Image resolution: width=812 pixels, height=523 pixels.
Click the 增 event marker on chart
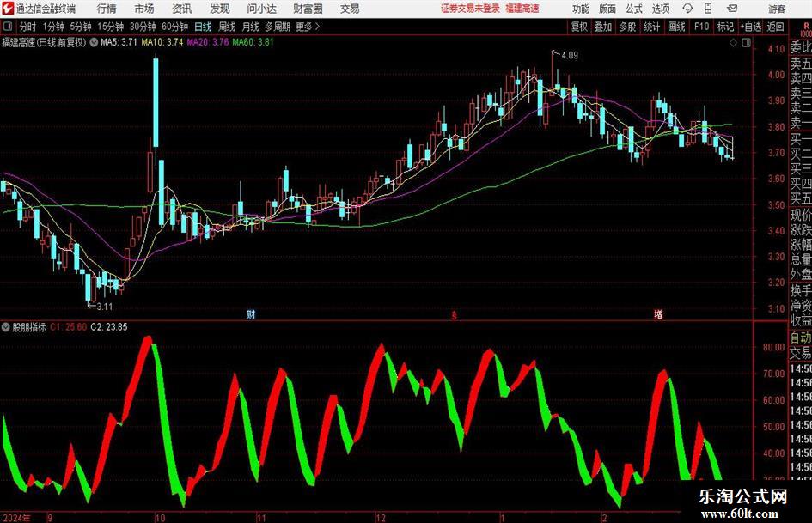[658, 313]
